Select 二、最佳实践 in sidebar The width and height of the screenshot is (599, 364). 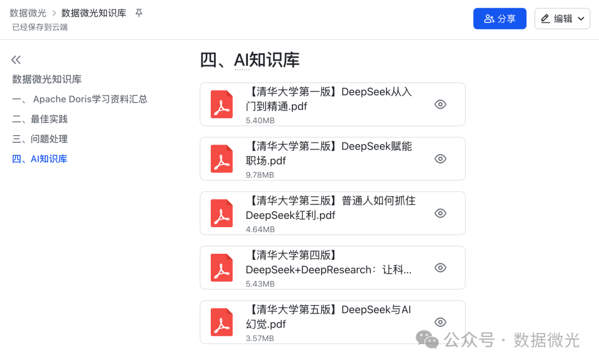pos(39,119)
